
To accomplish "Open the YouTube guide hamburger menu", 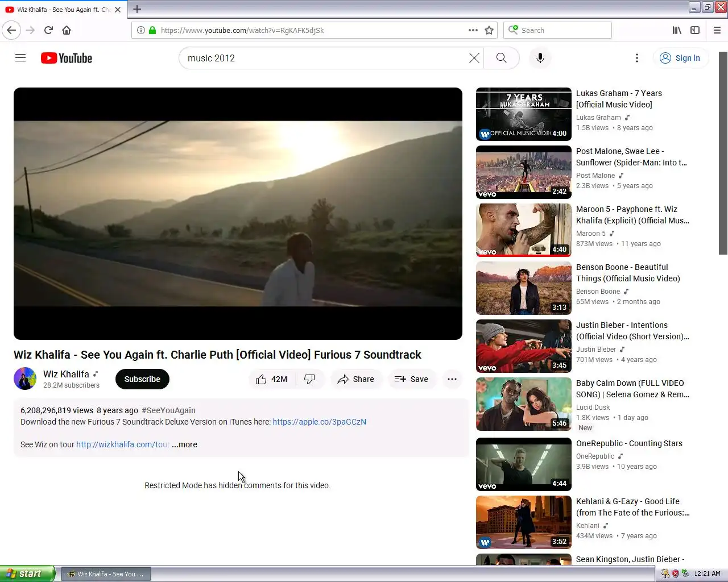I will [20, 58].
